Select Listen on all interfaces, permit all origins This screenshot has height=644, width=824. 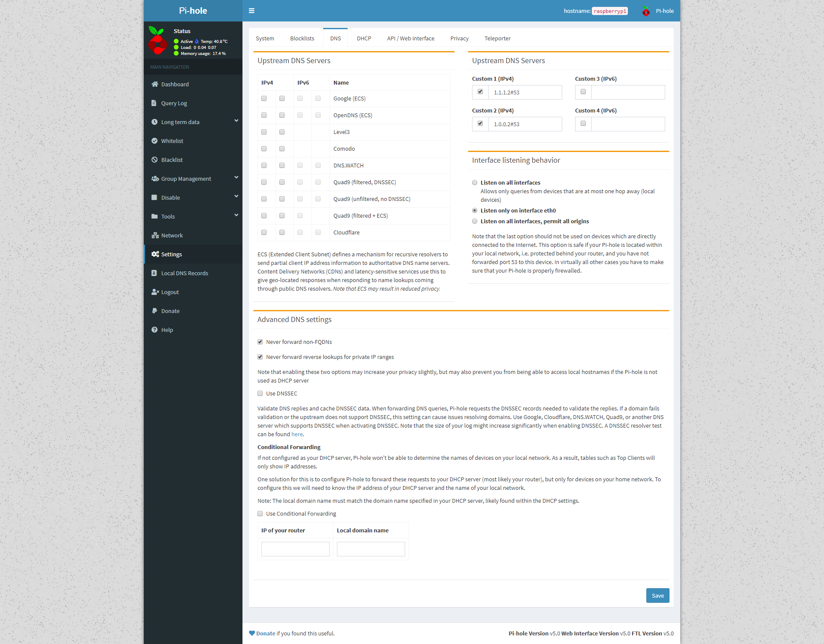point(475,221)
